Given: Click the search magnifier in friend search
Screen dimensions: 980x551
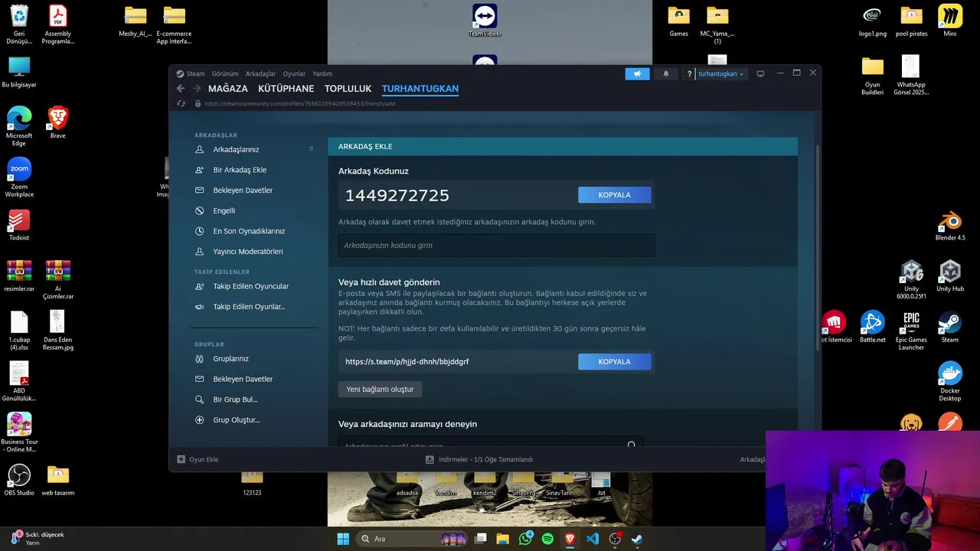Looking at the screenshot, I should pos(632,445).
